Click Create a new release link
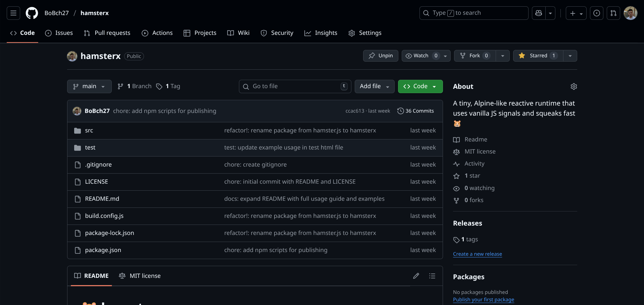This screenshot has height=305, width=644. click(477, 254)
